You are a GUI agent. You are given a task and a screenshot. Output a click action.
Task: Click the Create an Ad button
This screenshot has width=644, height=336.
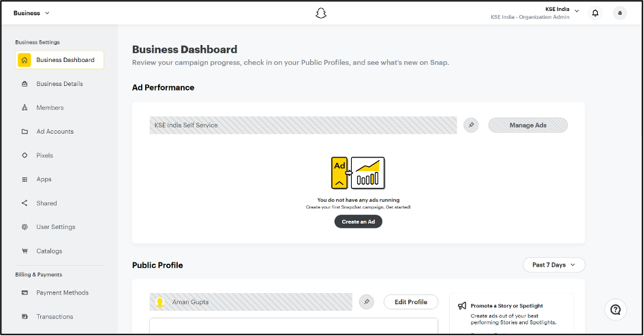358,222
